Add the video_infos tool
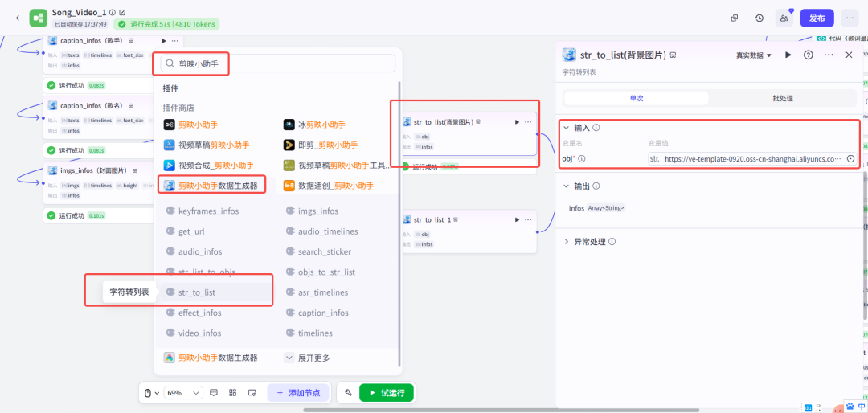868x413 pixels. coord(194,333)
